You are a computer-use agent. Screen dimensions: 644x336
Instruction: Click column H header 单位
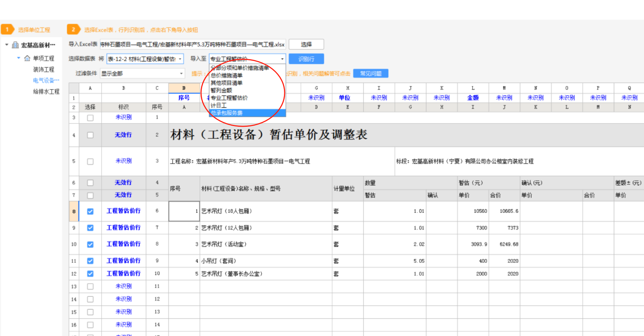coord(345,98)
